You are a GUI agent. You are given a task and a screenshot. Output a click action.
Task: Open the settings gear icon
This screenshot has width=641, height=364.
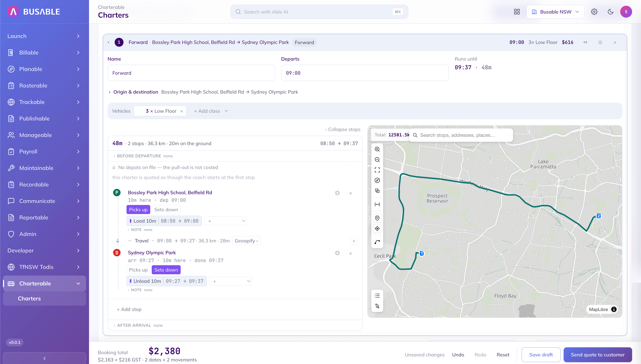[594, 12]
